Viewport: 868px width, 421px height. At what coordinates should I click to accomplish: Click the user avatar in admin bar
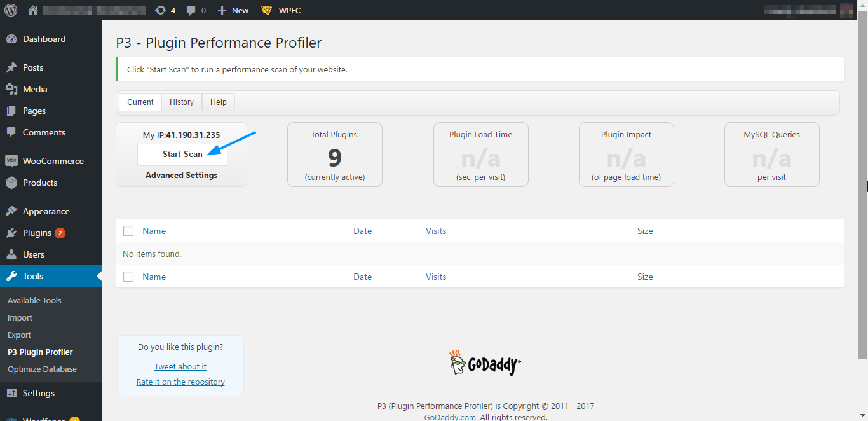click(x=846, y=10)
